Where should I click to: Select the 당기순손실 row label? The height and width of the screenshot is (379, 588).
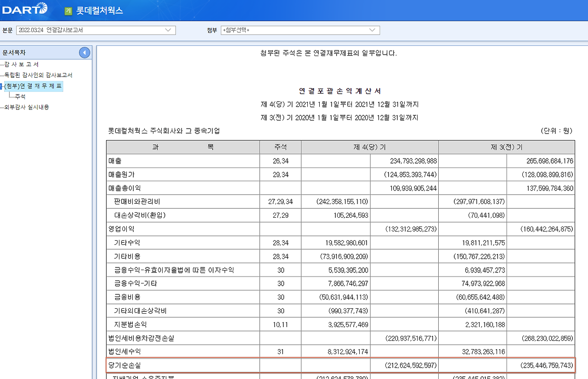125,365
